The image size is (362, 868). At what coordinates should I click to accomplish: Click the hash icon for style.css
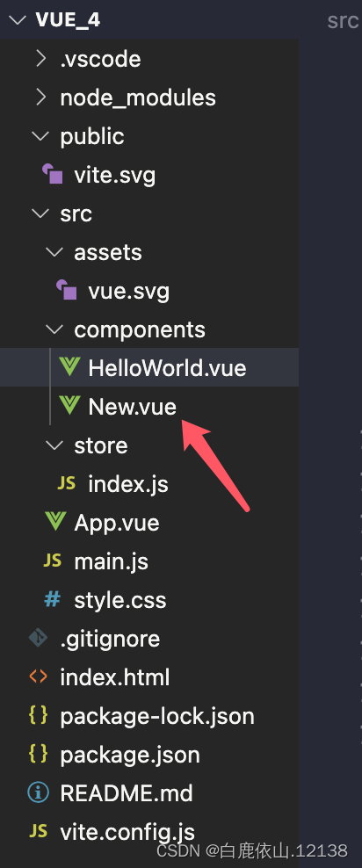(x=53, y=599)
